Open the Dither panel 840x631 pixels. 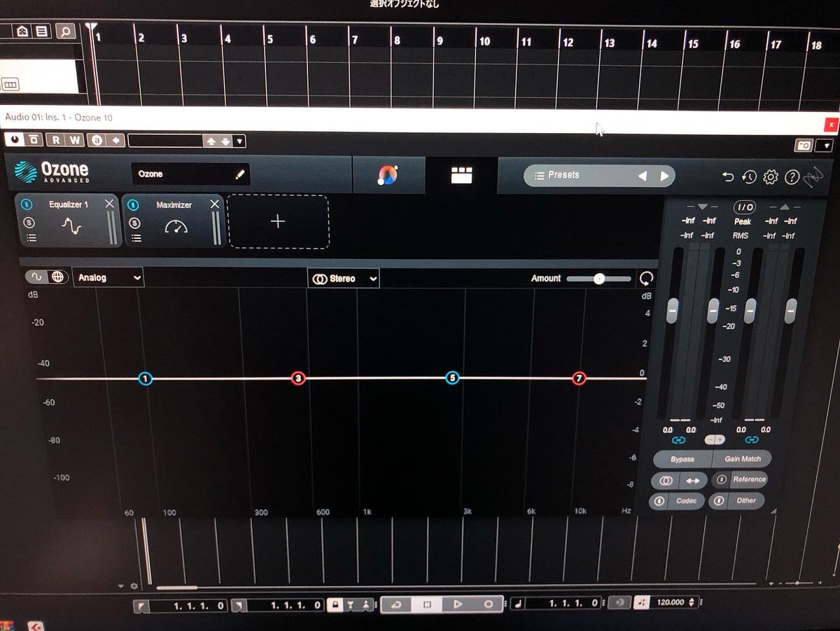[746, 501]
